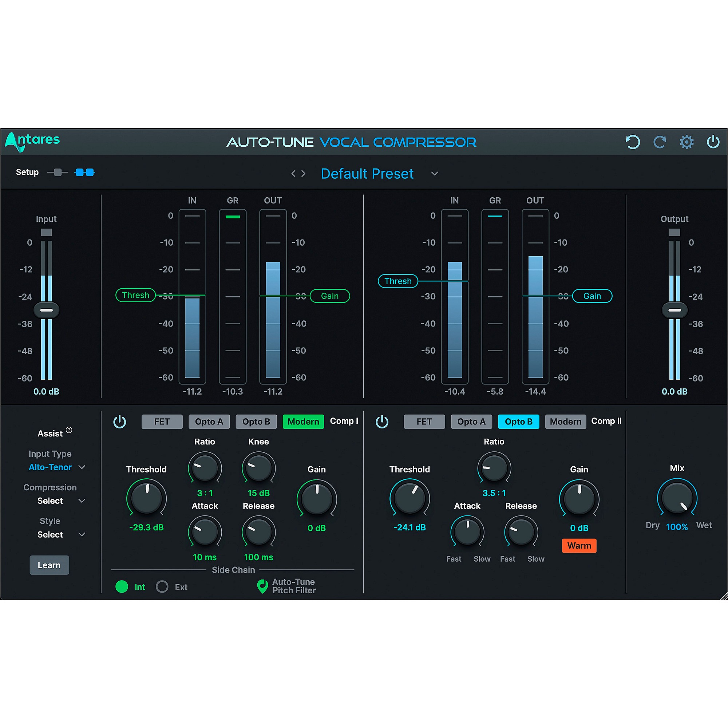Screen dimensions: 728x728
Task: Click the Input level fader handle
Action: [x=46, y=310]
